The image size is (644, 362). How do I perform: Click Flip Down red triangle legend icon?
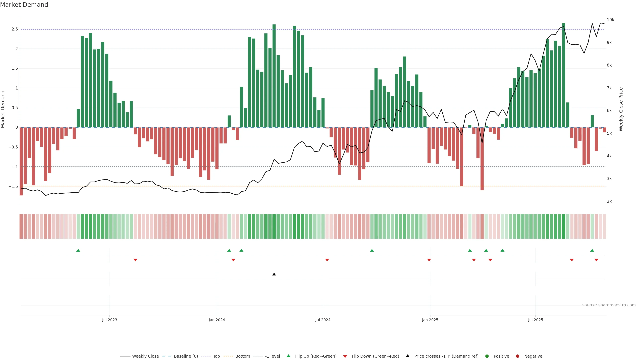pyautogui.click(x=345, y=356)
